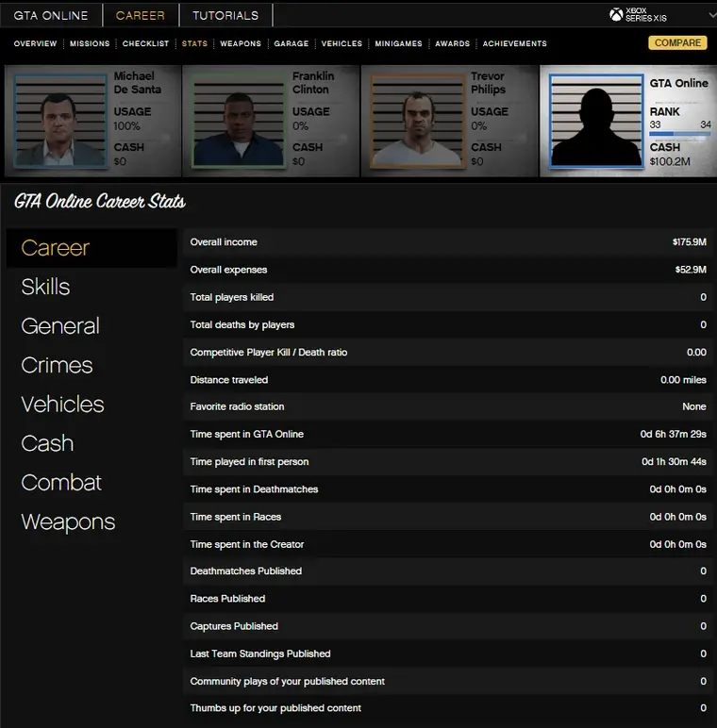
Task: View the Combat stats category
Action: tap(61, 483)
